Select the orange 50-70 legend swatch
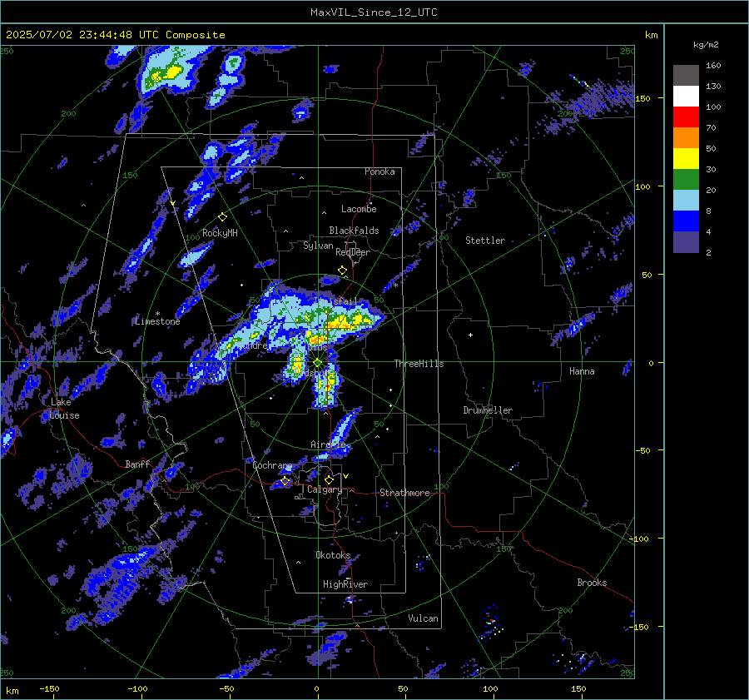Viewport: 749px width, 700px height. click(x=686, y=138)
